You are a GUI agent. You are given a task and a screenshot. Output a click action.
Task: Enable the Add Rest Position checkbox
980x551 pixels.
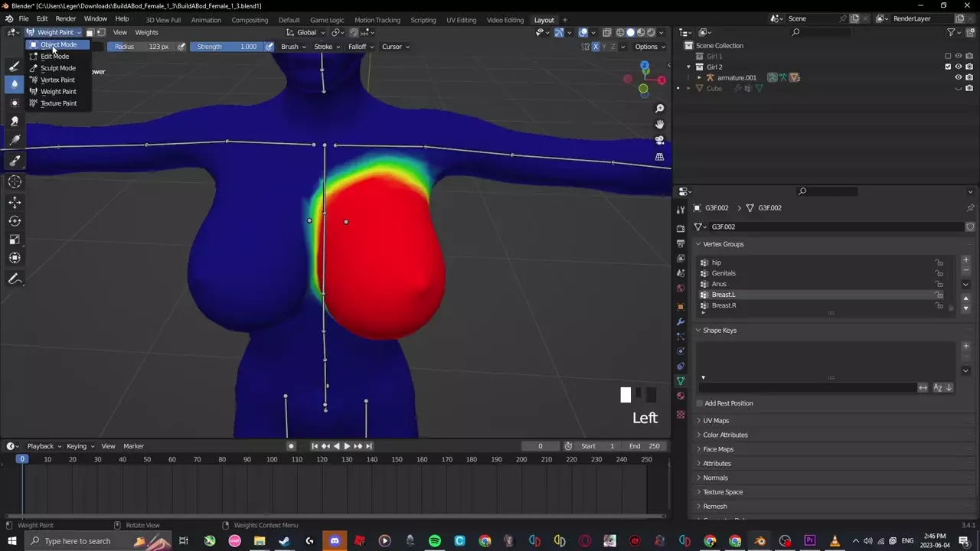click(x=700, y=403)
